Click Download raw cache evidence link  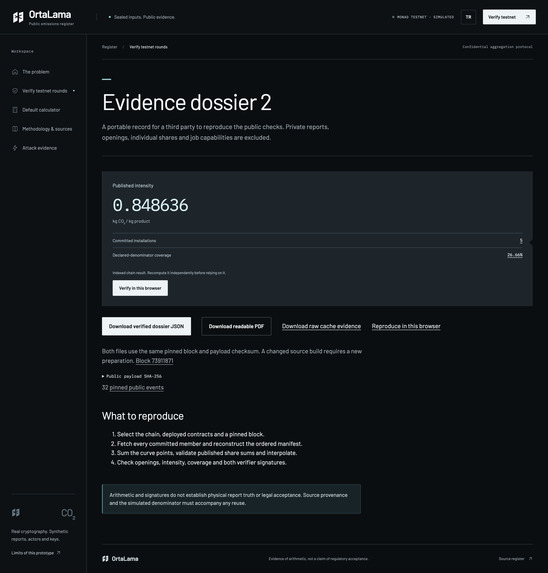(x=321, y=326)
